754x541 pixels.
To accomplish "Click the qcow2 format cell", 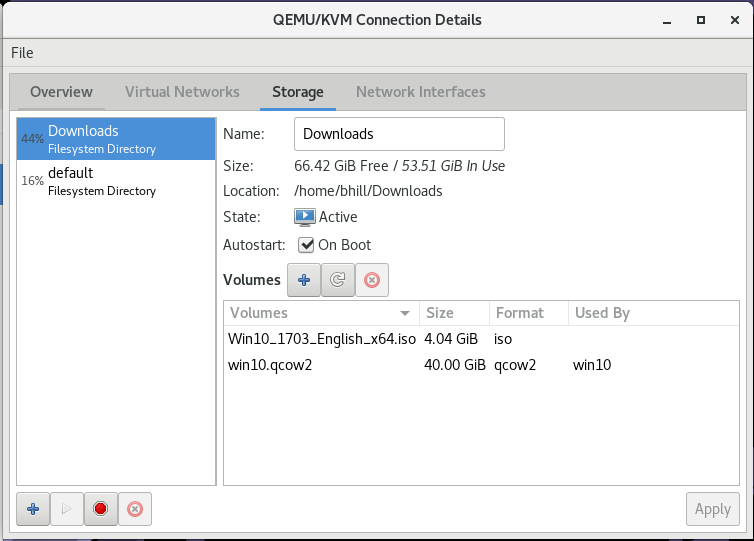I will (x=515, y=365).
